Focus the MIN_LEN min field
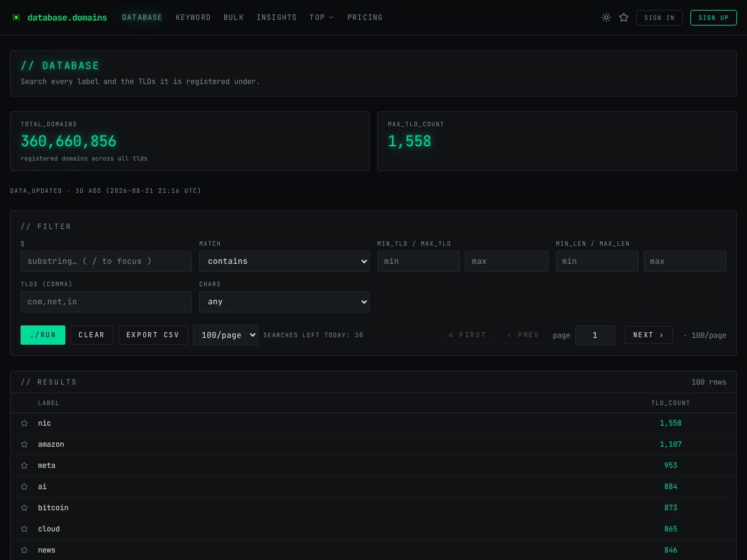The image size is (747, 560). coord(597,261)
